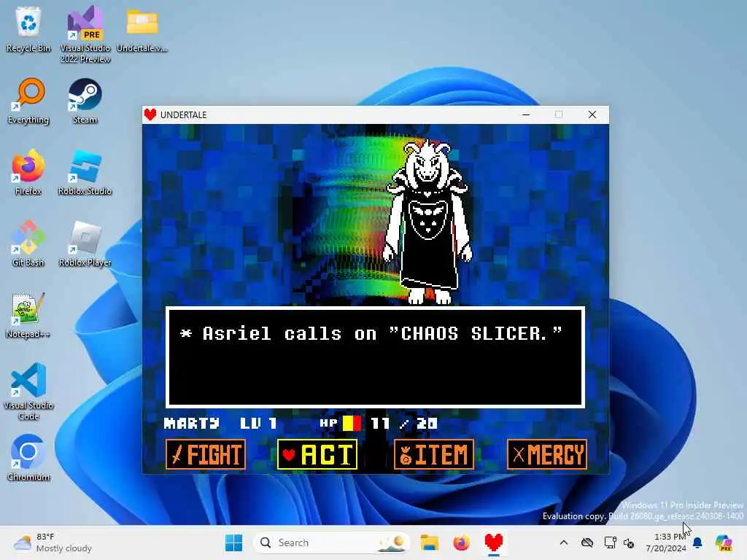This screenshot has width=747, height=560.
Task: Open Firefox from the taskbar
Action: pos(461,542)
